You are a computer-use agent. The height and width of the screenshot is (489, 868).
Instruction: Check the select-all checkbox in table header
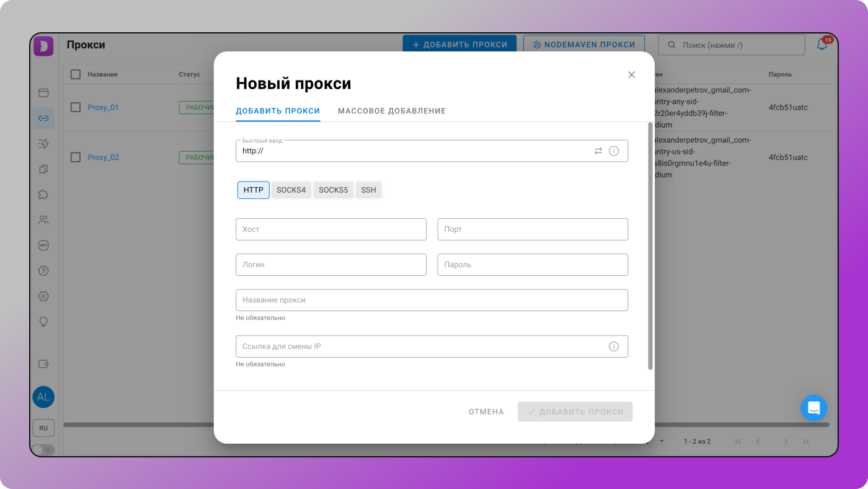pyautogui.click(x=75, y=74)
